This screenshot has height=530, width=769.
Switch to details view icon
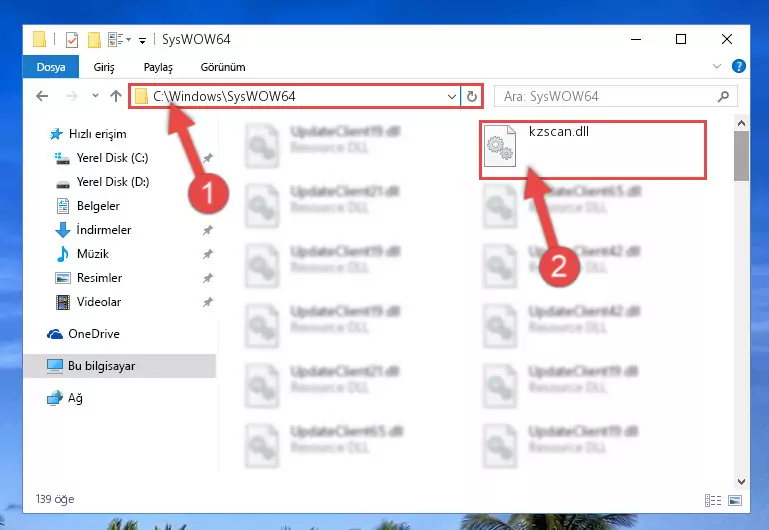[x=713, y=501]
